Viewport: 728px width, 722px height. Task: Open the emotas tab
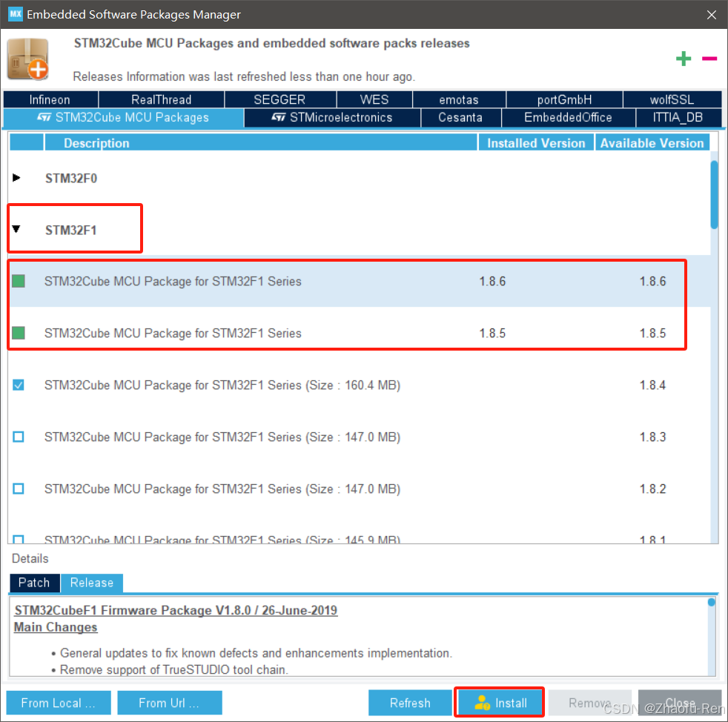459,99
